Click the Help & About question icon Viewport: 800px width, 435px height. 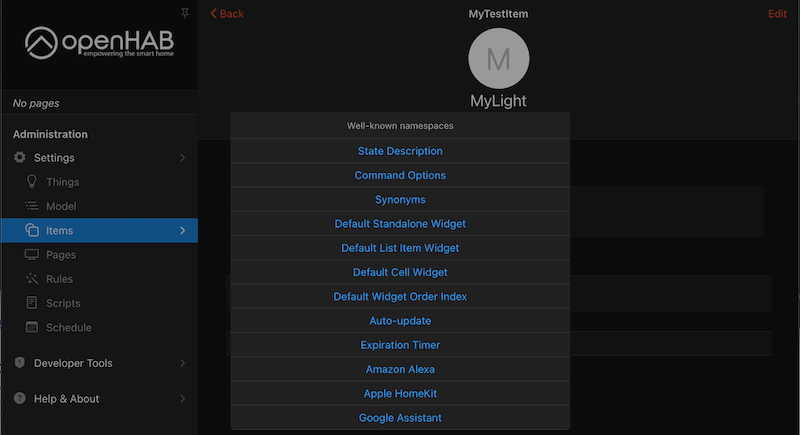pos(20,398)
